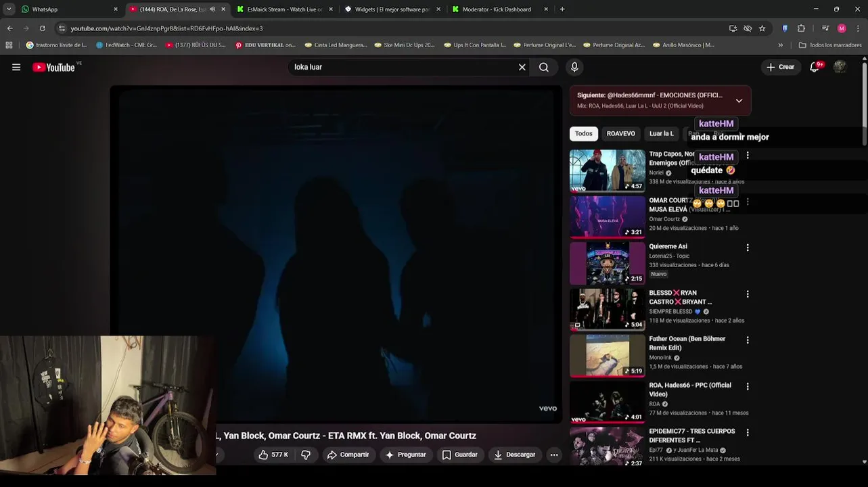Open BLESSD RYAN CASTRO video thumbnail
This screenshot has height=487, width=868.
pyautogui.click(x=608, y=309)
